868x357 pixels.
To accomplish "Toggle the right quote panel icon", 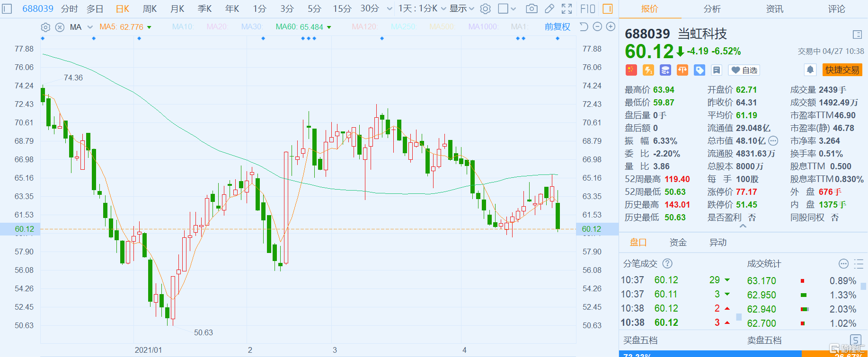I will [x=608, y=9].
